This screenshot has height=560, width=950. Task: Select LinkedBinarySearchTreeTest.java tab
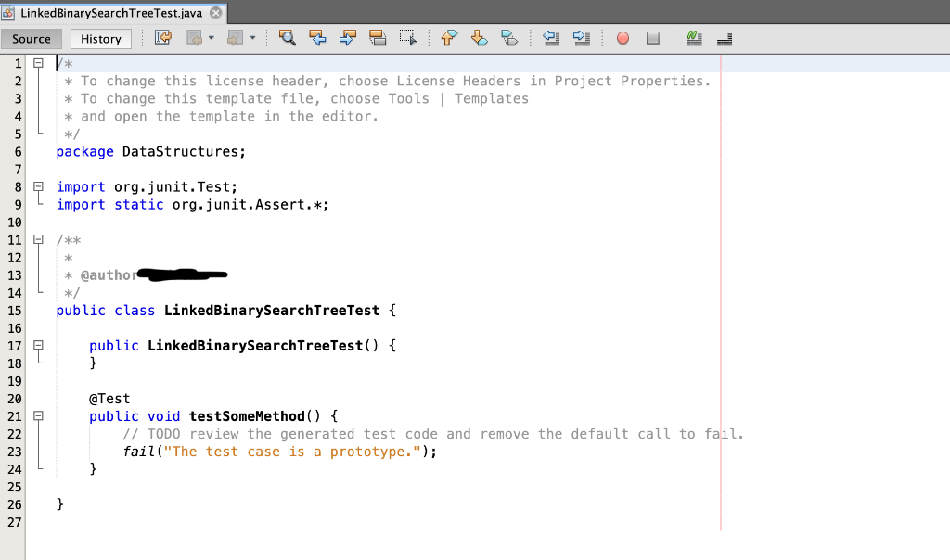click(111, 13)
